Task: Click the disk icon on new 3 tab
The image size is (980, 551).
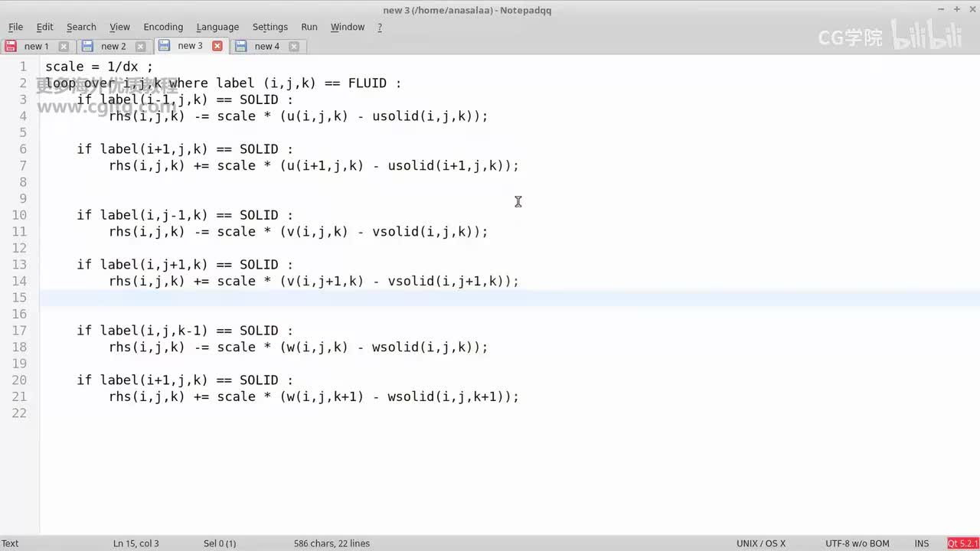Action: (x=164, y=46)
